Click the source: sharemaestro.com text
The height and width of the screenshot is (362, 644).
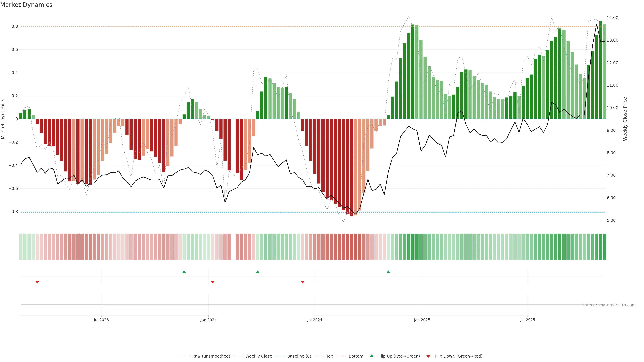point(609,305)
